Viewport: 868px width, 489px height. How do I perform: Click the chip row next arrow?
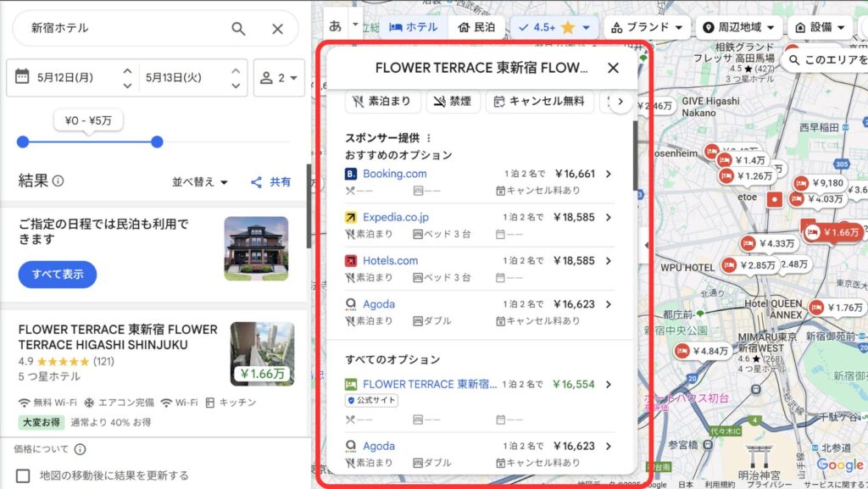pos(620,102)
